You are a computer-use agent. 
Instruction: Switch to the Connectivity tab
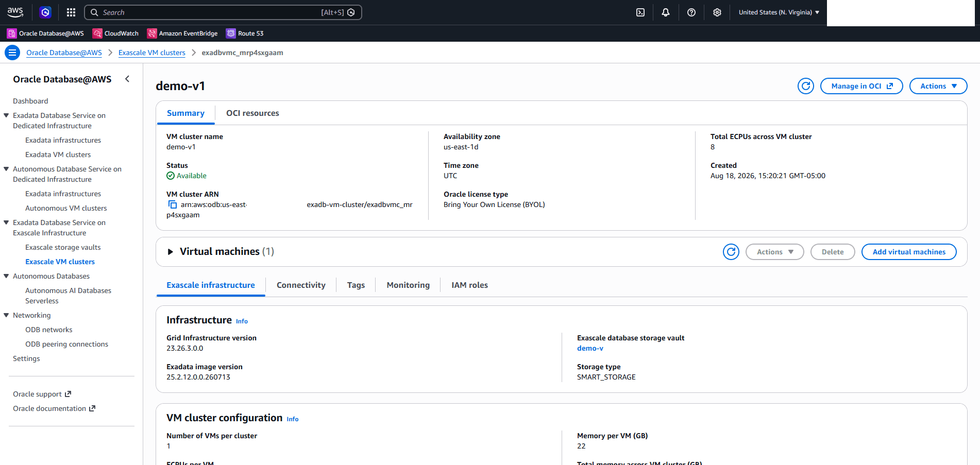click(301, 285)
